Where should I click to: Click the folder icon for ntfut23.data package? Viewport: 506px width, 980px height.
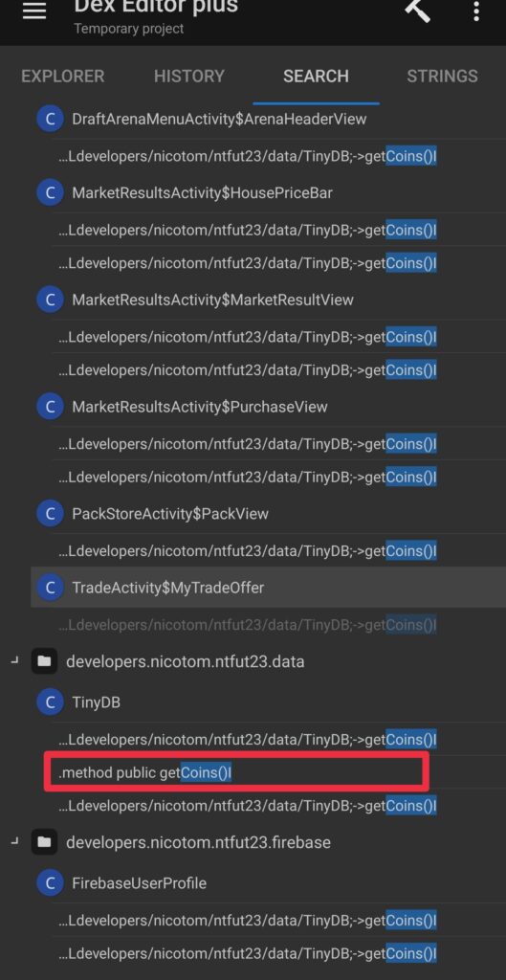pyautogui.click(x=44, y=661)
